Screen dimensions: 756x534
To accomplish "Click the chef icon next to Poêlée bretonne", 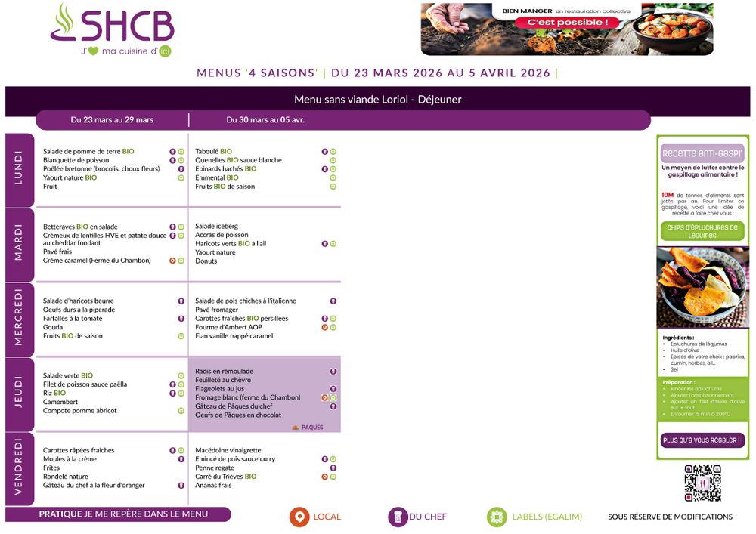I will coord(181,169).
